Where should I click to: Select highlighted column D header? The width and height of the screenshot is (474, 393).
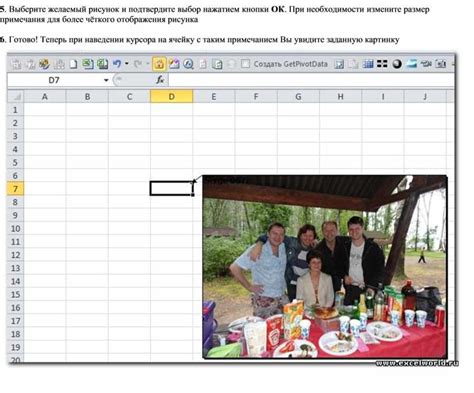pos(172,97)
